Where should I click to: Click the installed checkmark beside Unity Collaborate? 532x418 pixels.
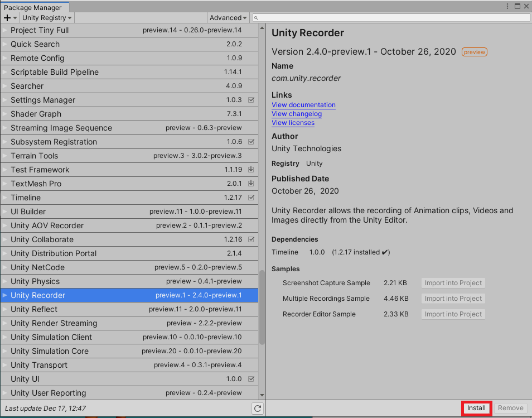(251, 239)
